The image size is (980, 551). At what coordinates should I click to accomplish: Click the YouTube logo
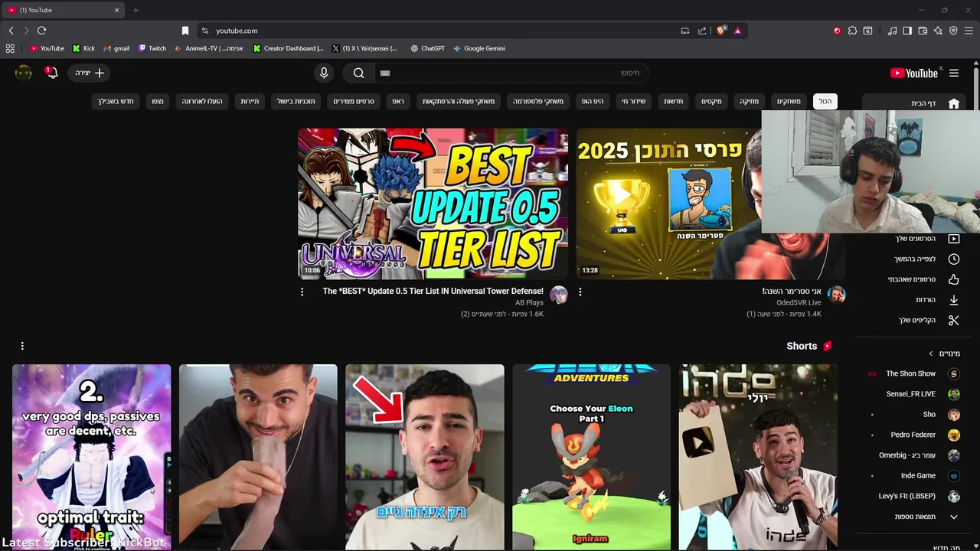pyautogui.click(x=914, y=73)
